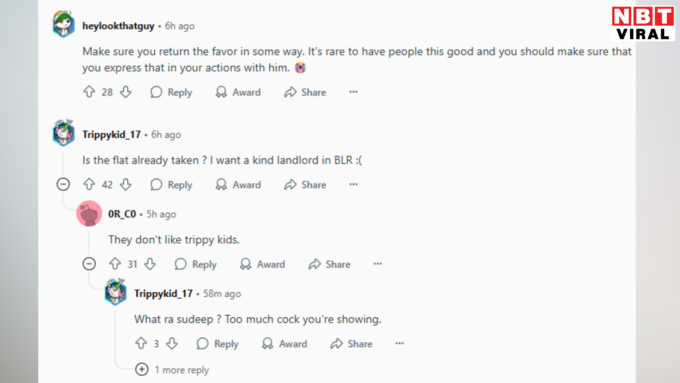Share the 'What ra sudeep' comment

[x=351, y=344]
